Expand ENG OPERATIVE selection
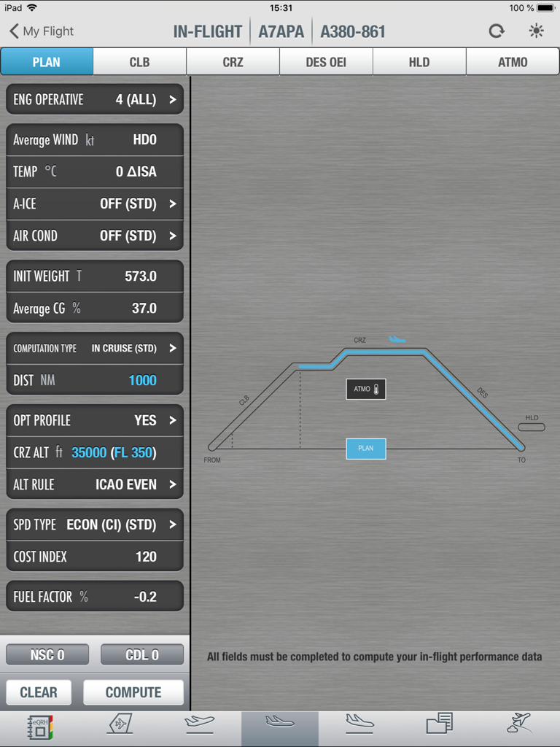The height and width of the screenshot is (747, 560). [x=95, y=99]
